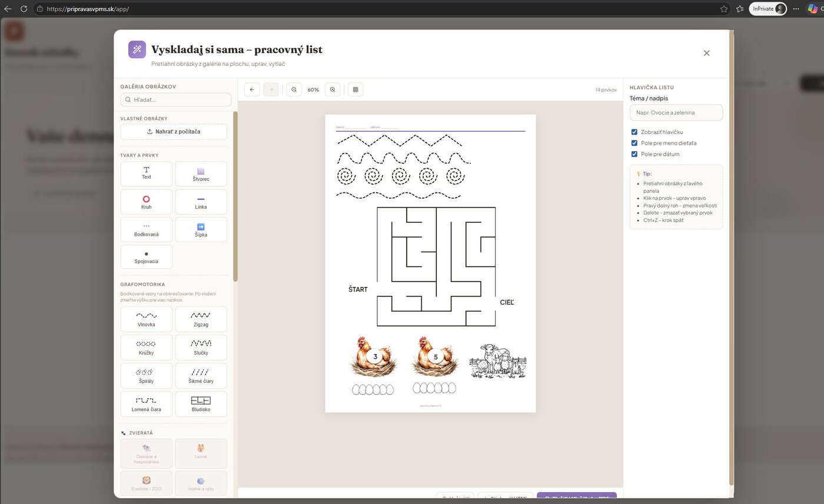The height and width of the screenshot is (504, 824).
Task: Select the maze on the canvas
Action: pyautogui.click(x=436, y=266)
